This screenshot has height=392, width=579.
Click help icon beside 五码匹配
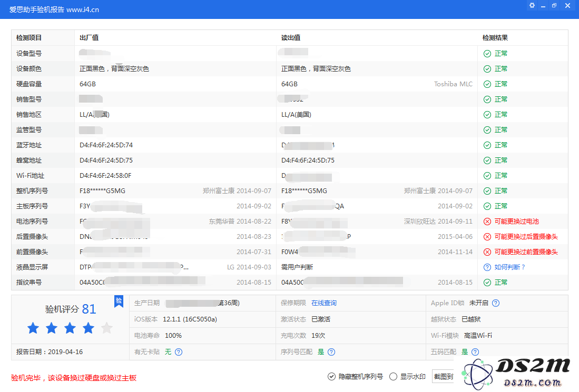(475, 352)
